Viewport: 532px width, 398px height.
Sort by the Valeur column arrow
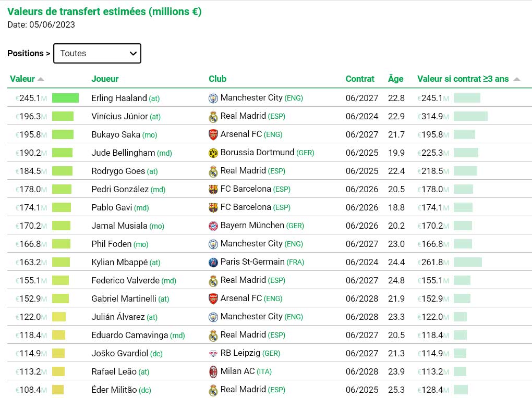pos(41,79)
